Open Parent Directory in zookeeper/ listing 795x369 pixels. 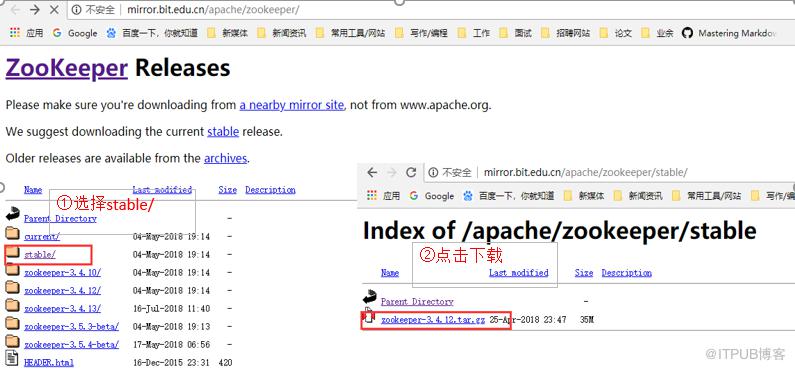click(60, 218)
